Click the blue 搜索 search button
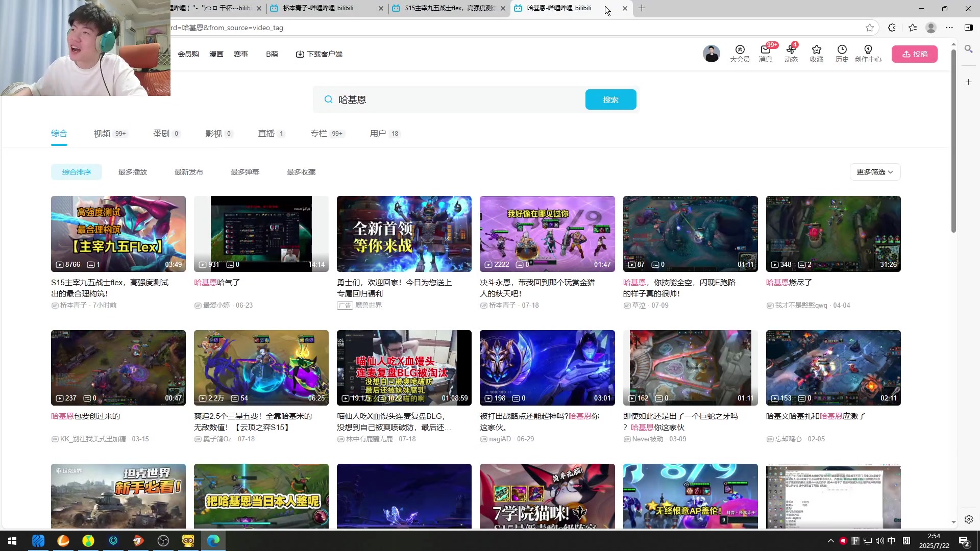 [610, 99]
